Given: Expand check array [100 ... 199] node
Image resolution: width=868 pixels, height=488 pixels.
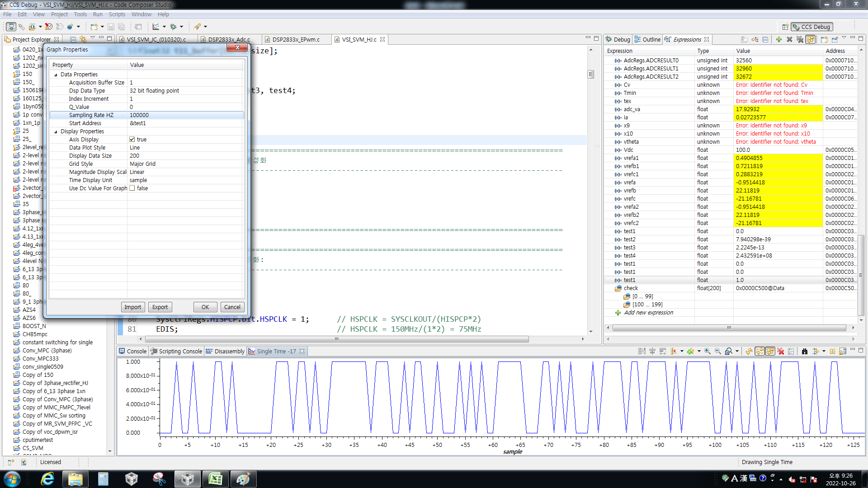Looking at the screenshot, I should pyautogui.click(x=627, y=305).
